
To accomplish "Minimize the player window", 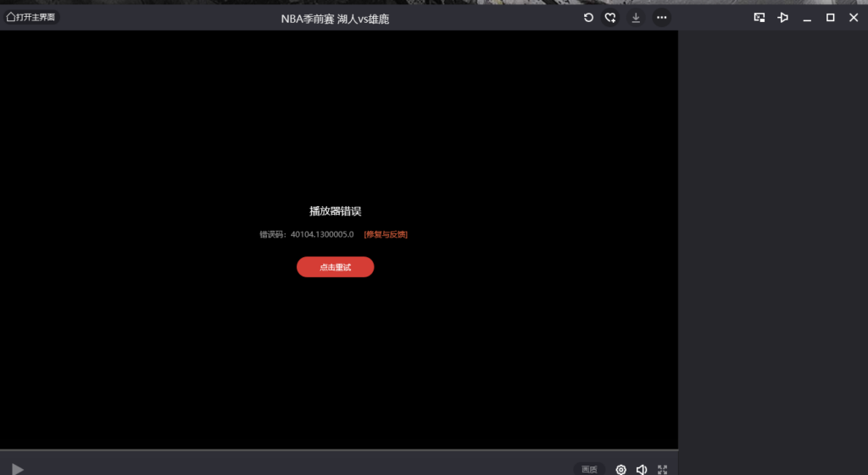I will pos(807,18).
